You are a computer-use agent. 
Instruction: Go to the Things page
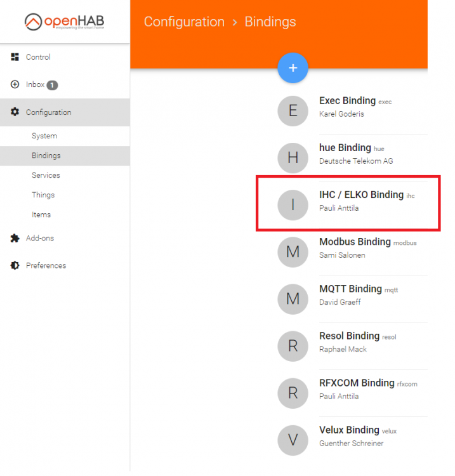[43, 195]
